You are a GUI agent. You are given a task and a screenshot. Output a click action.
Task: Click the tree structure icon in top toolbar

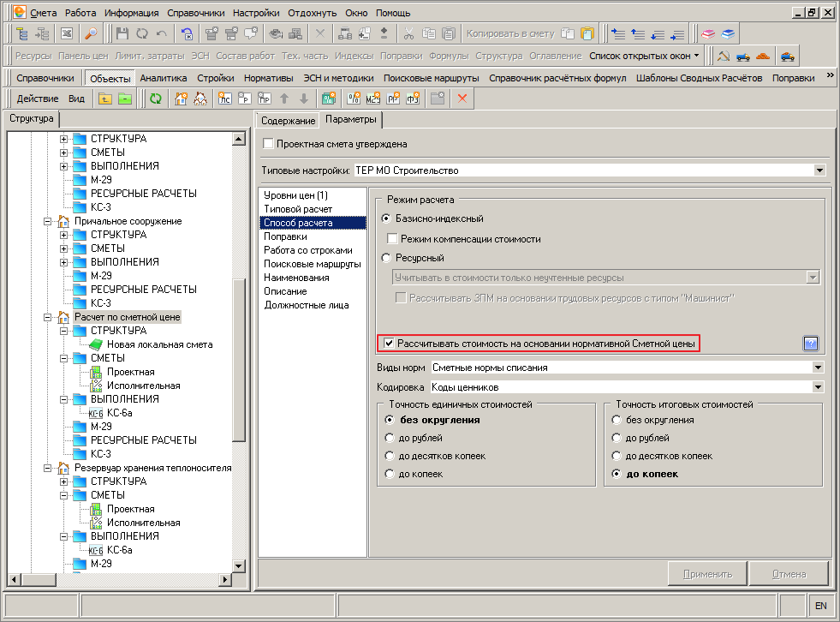click(x=22, y=33)
